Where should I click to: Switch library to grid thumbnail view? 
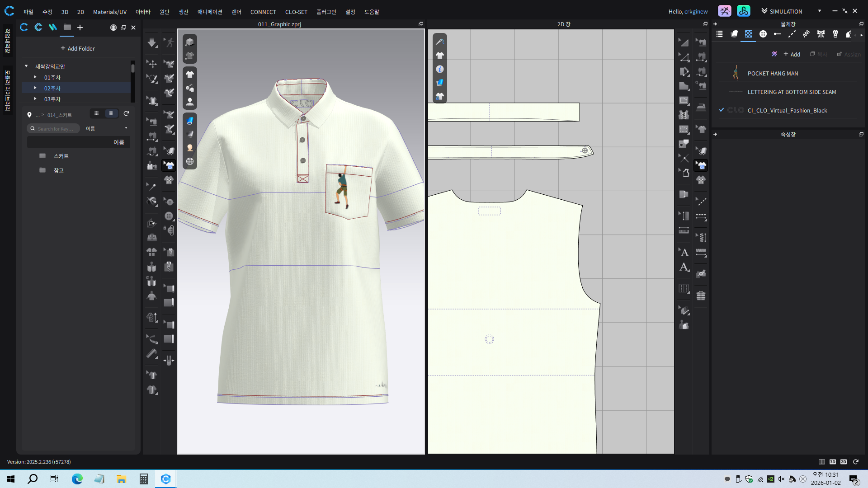96,113
